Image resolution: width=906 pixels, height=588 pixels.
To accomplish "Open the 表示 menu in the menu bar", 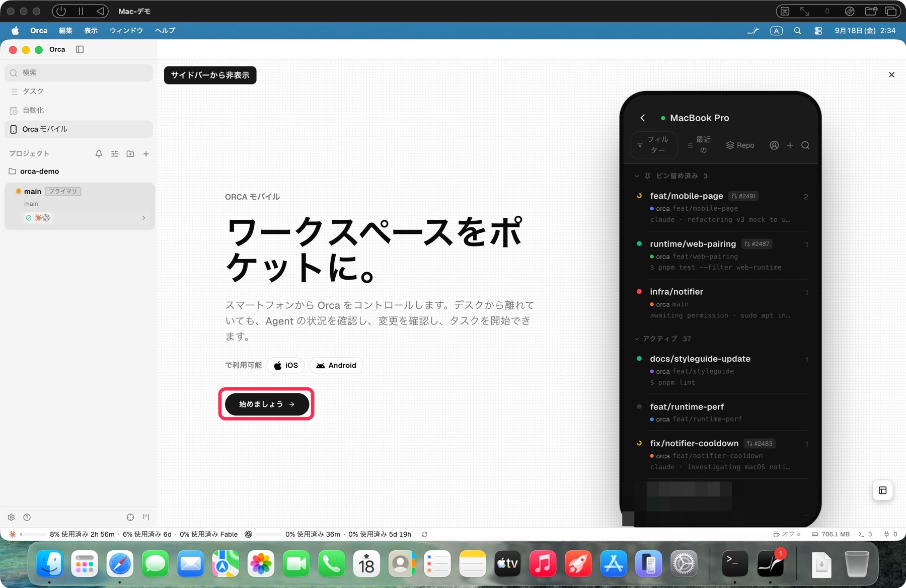I will pyautogui.click(x=91, y=31).
